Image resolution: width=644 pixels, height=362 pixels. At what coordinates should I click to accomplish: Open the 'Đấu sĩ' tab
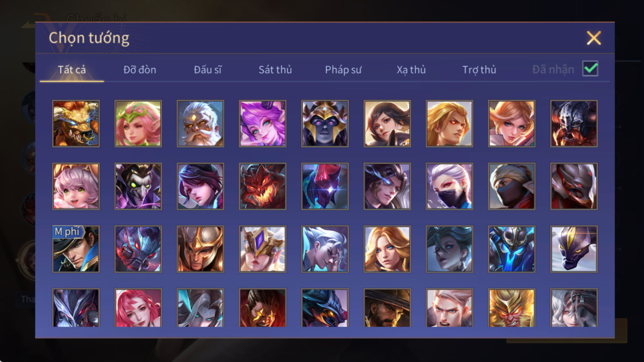[207, 70]
